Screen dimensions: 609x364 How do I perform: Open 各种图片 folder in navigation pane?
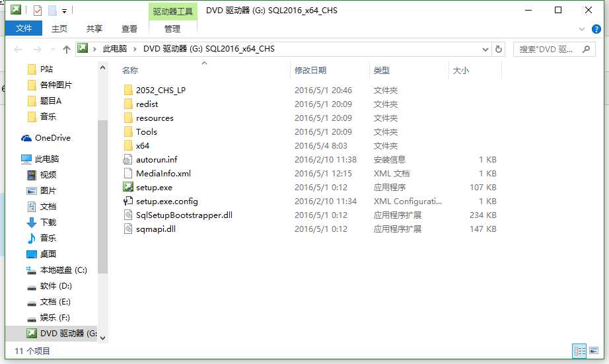(x=56, y=85)
